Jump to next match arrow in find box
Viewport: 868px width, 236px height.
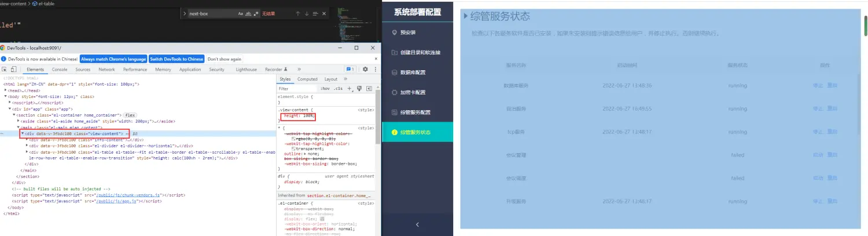pos(307,13)
